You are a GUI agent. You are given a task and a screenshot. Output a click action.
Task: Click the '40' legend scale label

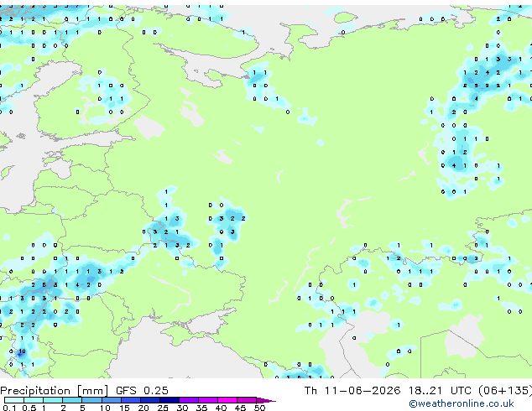pyautogui.click(x=221, y=408)
